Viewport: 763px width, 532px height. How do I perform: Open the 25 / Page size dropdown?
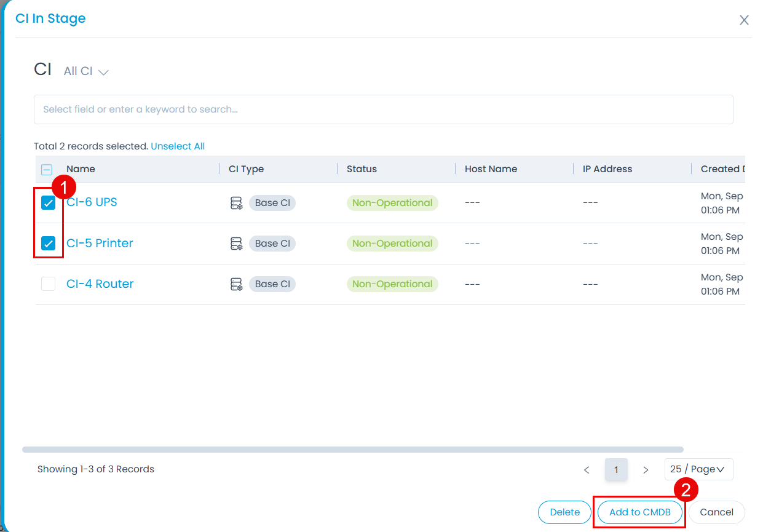point(698,469)
